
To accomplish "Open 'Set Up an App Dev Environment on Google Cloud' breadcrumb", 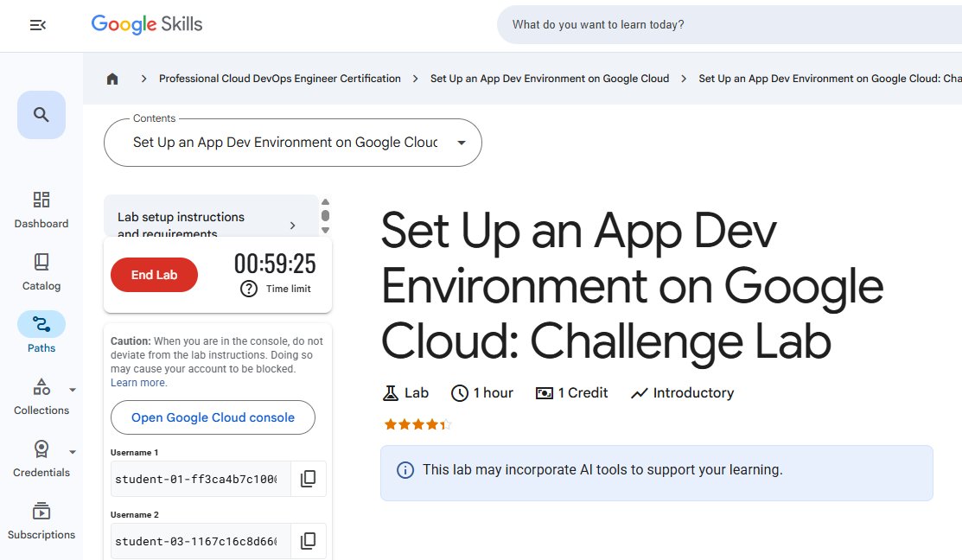I will (x=550, y=79).
